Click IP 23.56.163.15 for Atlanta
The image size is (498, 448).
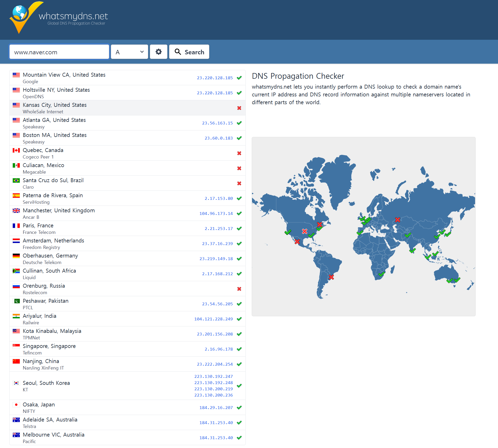217,123
